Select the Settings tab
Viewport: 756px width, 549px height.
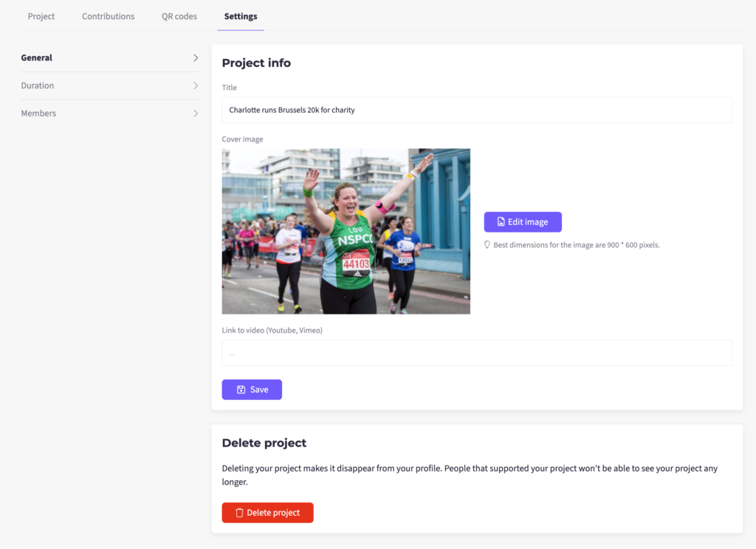point(241,16)
